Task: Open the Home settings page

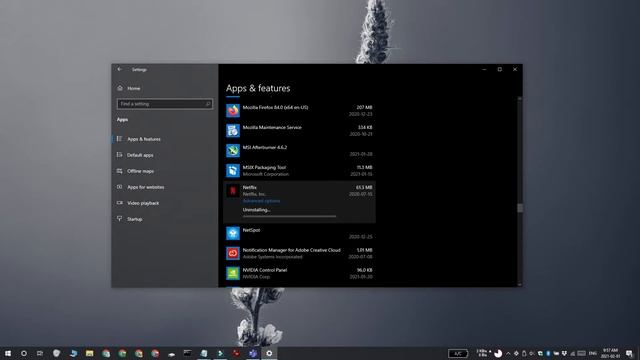Action: [x=129, y=88]
